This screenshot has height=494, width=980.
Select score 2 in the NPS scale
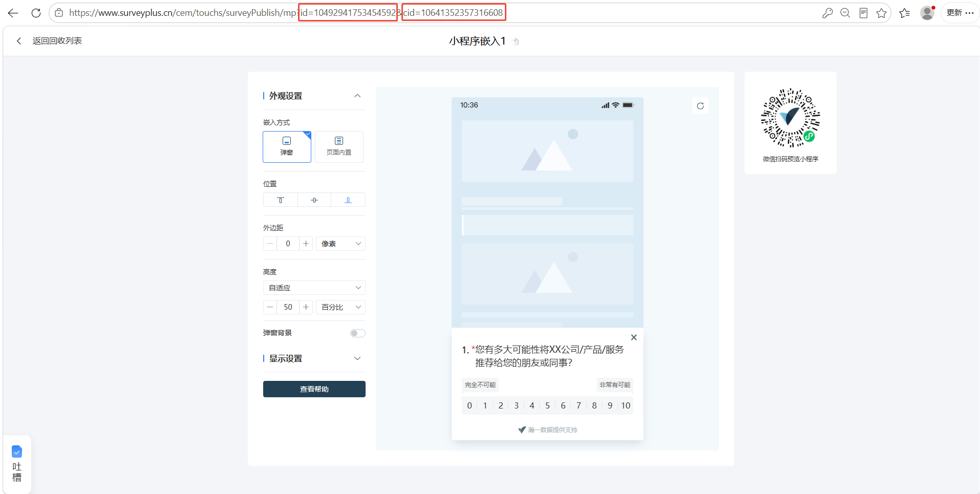[x=501, y=405]
